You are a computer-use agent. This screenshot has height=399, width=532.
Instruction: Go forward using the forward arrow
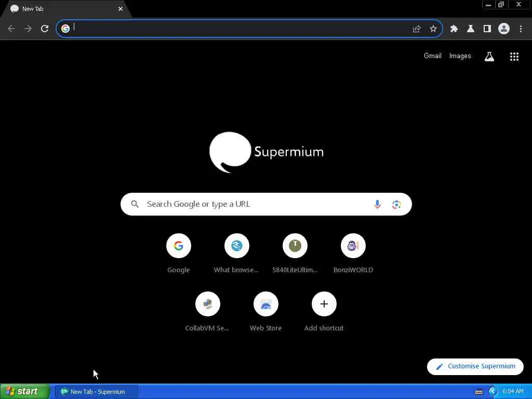click(x=28, y=29)
